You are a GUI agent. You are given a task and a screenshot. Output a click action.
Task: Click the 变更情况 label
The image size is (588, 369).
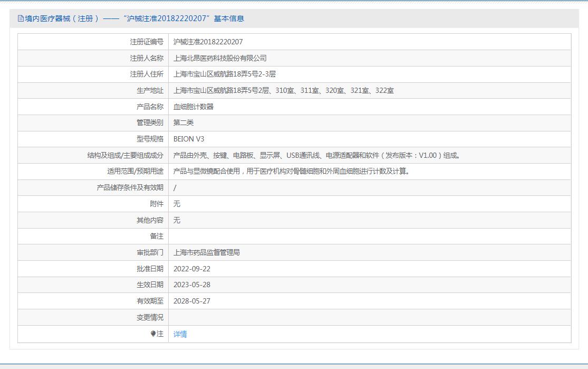[x=150, y=317]
